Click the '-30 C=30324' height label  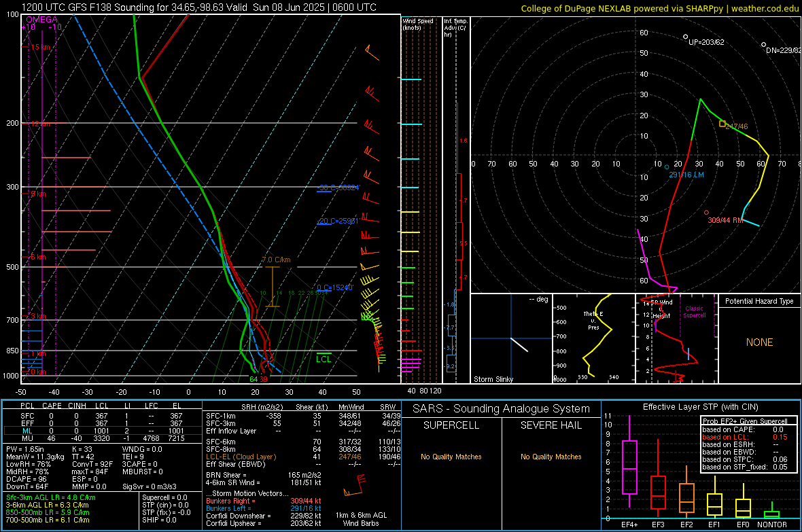point(338,188)
